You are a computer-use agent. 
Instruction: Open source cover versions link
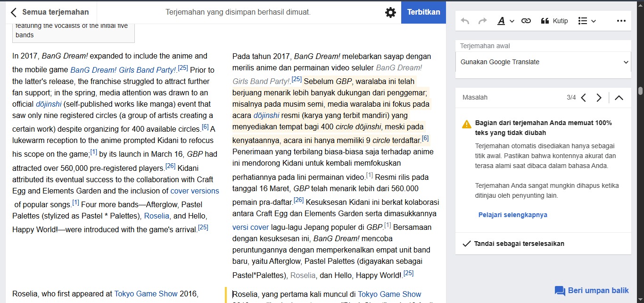[195, 191]
